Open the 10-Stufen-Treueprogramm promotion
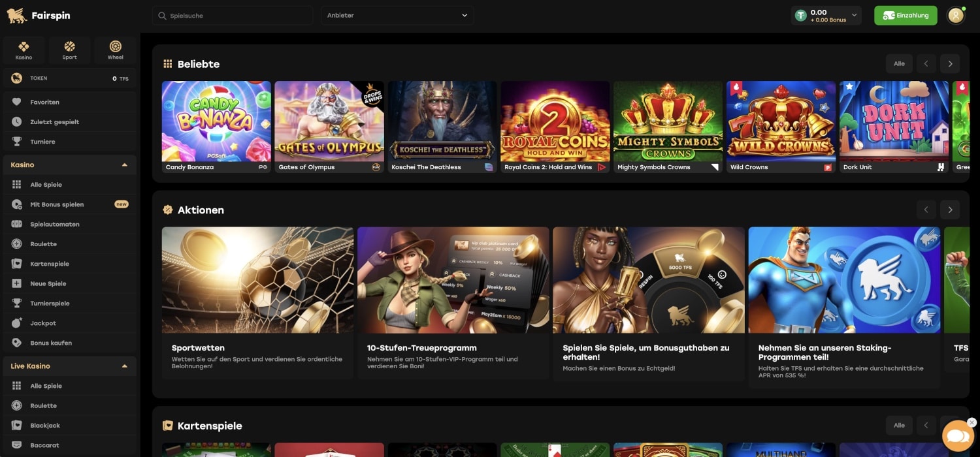Screen dimensions: 980x457 click(453, 303)
